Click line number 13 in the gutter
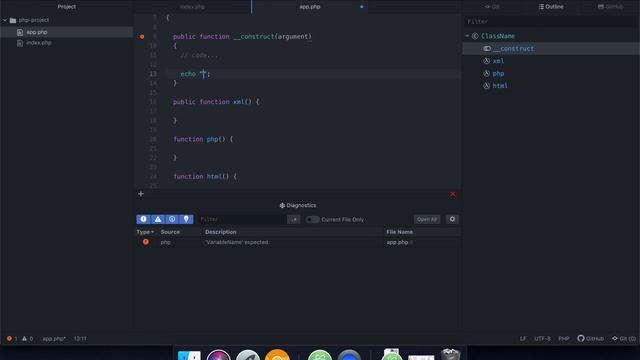Image resolution: width=640 pixels, height=360 pixels. tap(153, 74)
